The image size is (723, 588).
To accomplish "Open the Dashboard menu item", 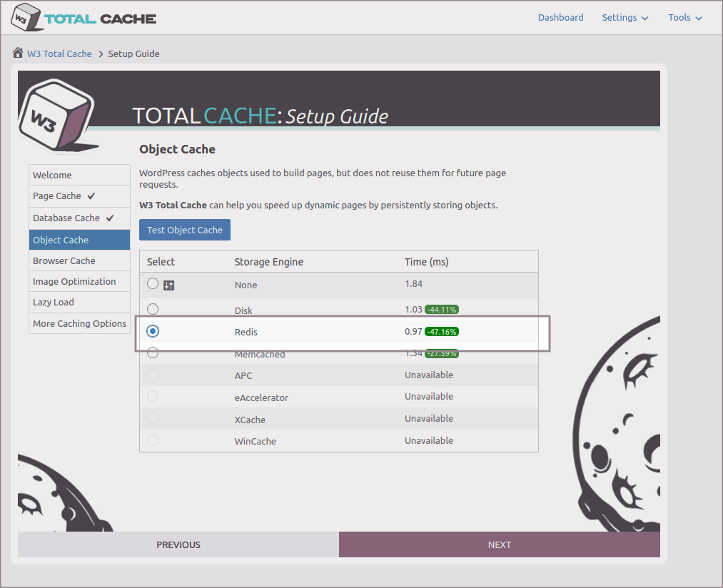I will click(560, 18).
